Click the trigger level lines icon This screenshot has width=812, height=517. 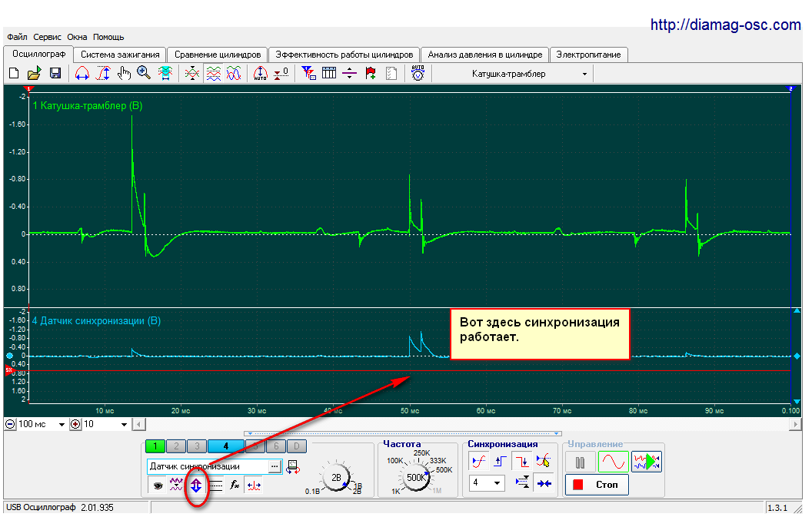point(522,483)
